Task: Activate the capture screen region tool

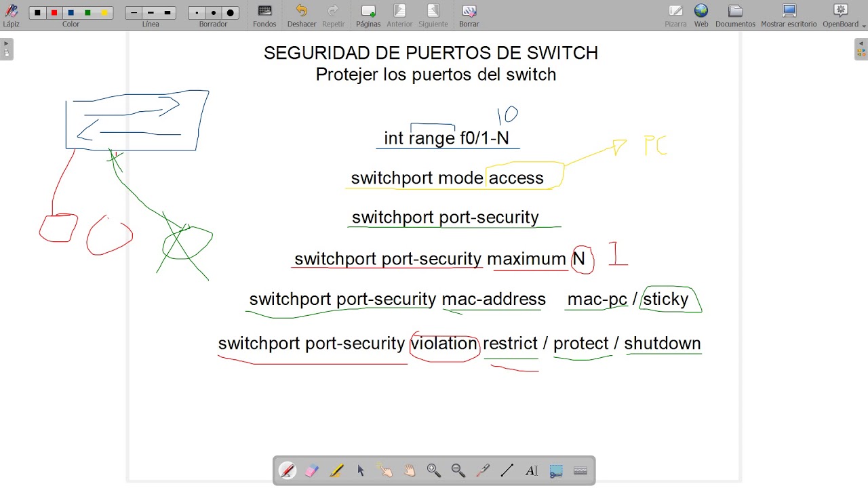Action: coord(556,470)
